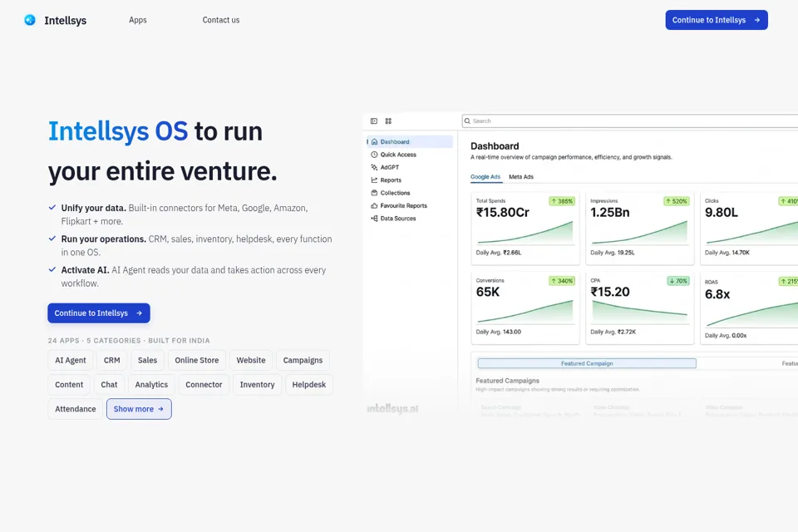Click the Intellsys OS headline text

tap(118, 131)
